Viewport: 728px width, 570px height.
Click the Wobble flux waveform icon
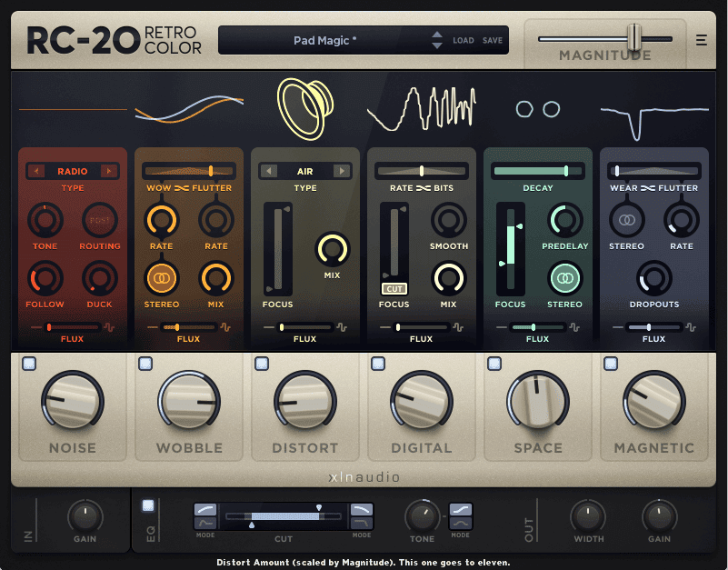tap(225, 327)
